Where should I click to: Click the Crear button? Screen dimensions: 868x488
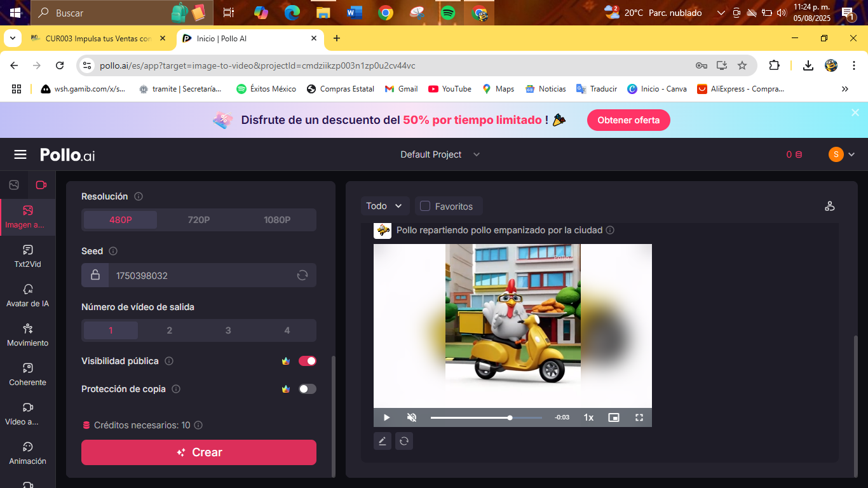pyautogui.click(x=199, y=452)
